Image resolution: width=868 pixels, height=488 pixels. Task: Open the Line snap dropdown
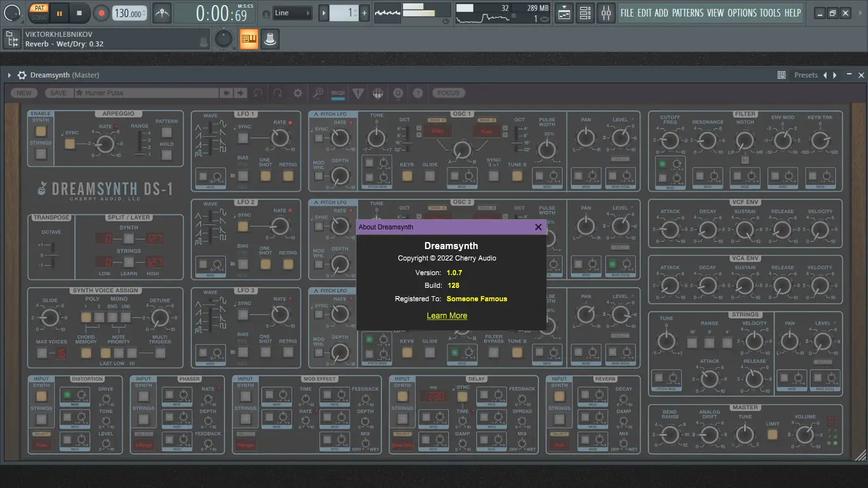[292, 13]
